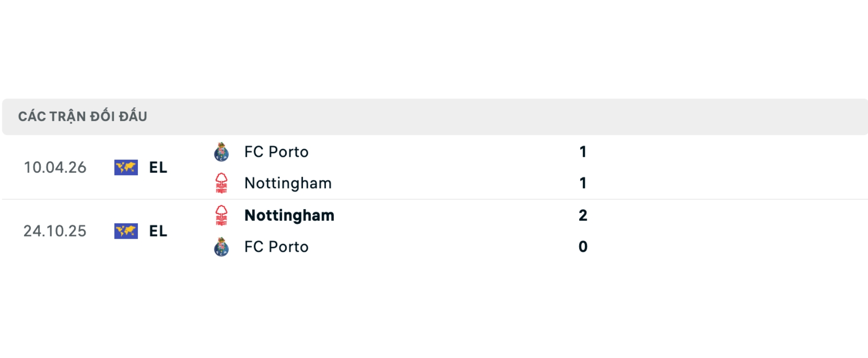This screenshot has width=868, height=358.
Task: Click FC Porto's score 1 on 10.04.26
Action: [x=583, y=152]
